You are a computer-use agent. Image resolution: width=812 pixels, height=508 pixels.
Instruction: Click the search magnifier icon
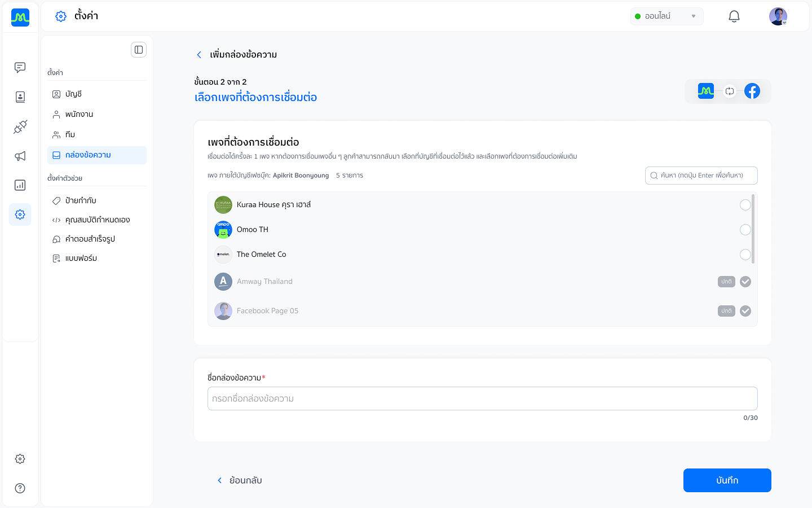coord(654,176)
